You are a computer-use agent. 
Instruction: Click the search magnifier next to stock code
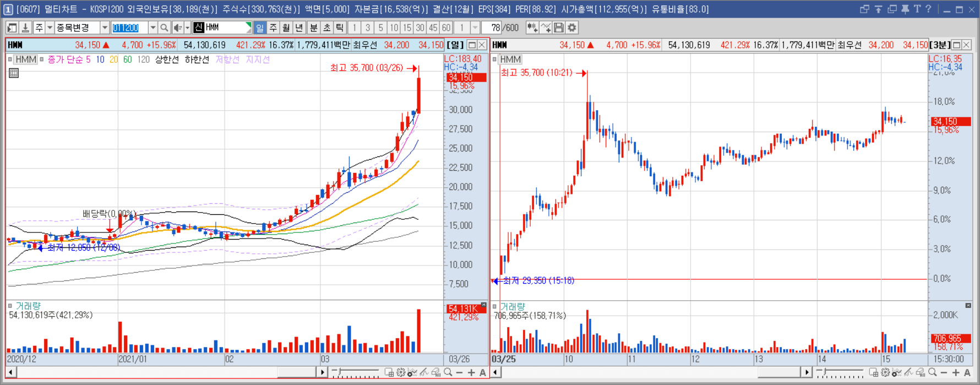pos(164,28)
